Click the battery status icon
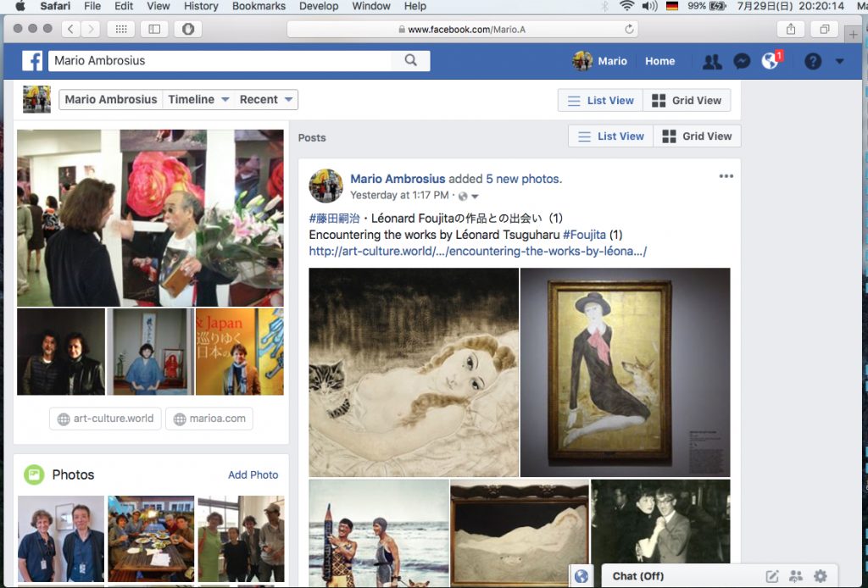The image size is (868, 588). pos(717,6)
